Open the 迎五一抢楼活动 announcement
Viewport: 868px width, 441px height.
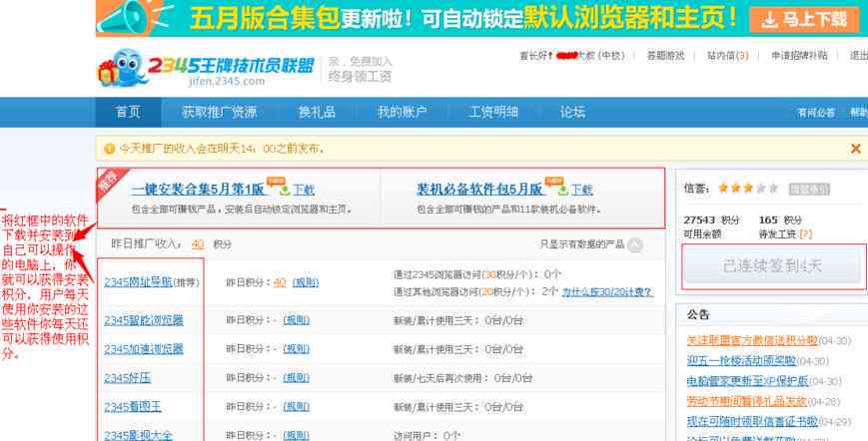(741, 361)
